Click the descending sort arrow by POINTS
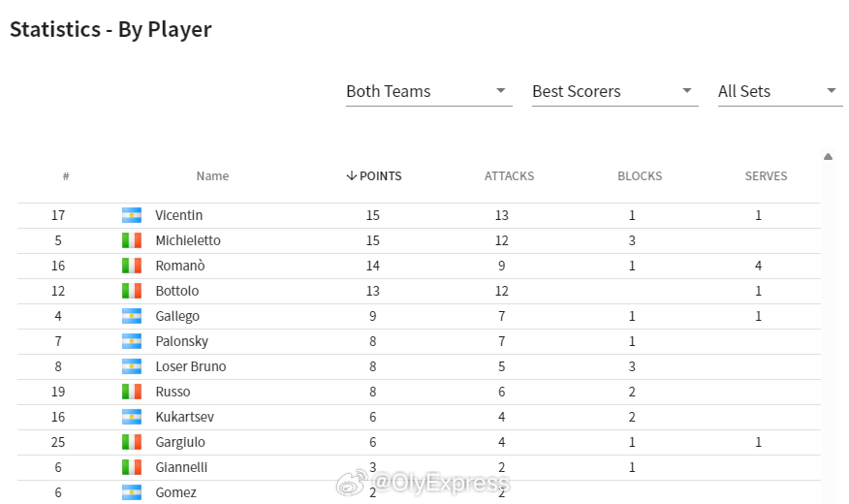 click(352, 175)
